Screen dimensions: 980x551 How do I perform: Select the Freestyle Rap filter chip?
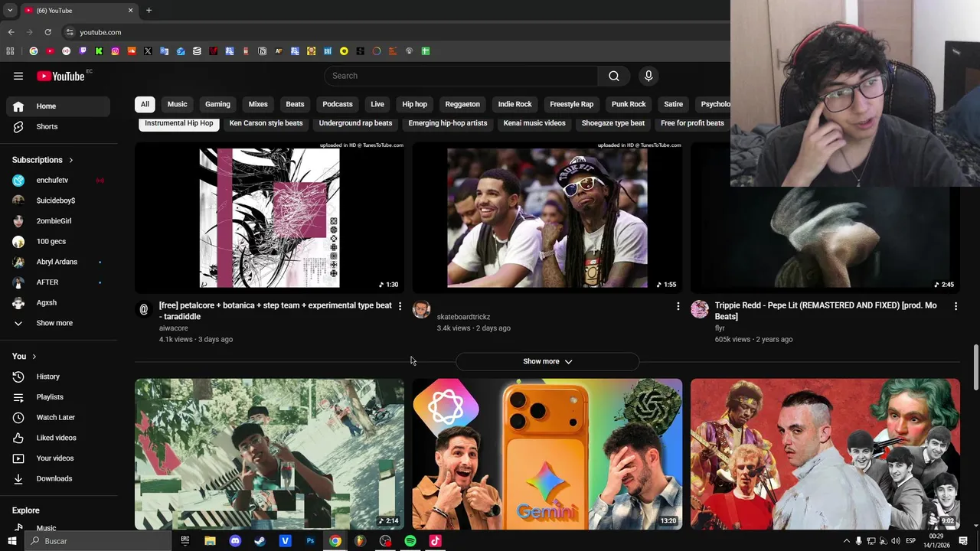[571, 104]
